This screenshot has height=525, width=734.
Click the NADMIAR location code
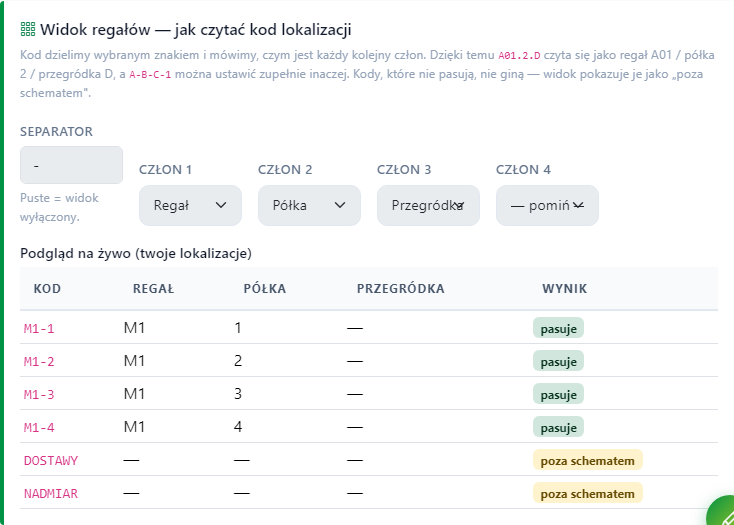tap(51, 494)
